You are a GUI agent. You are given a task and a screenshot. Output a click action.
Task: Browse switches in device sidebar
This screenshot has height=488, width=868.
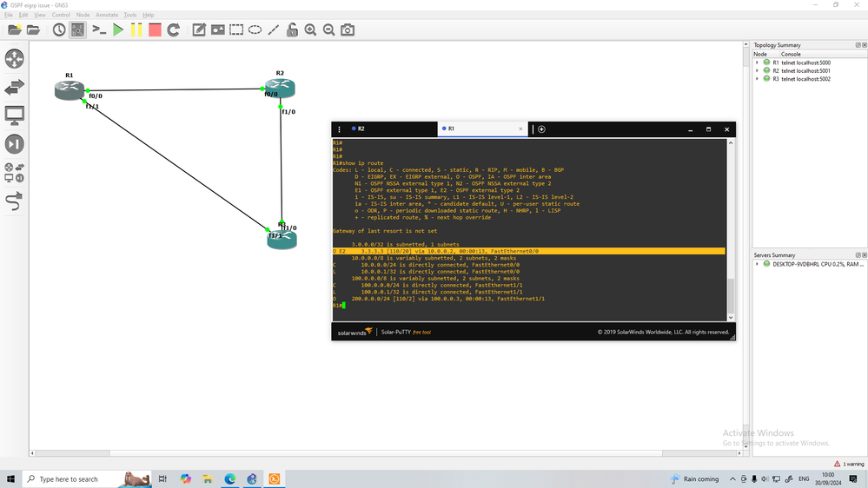coord(15,87)
